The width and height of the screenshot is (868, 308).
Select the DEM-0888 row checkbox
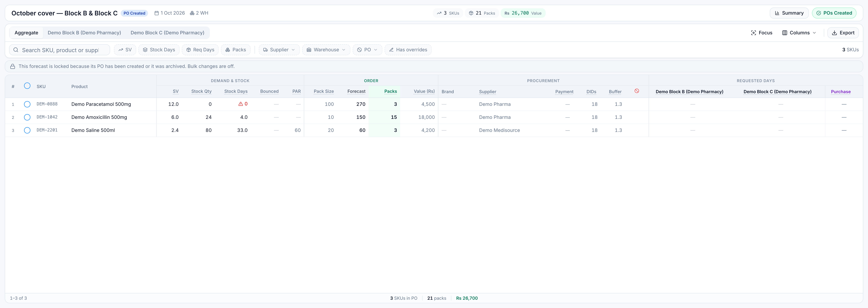[x=27, y=104]
